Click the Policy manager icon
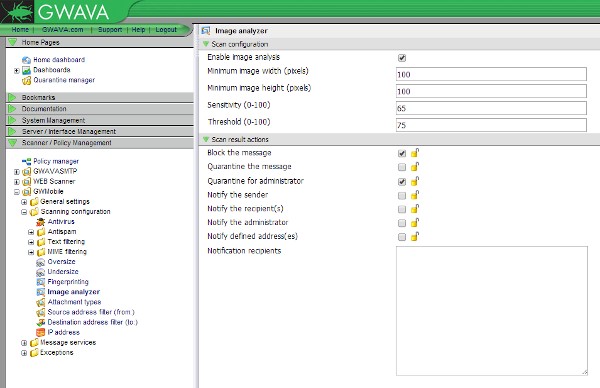Image resolution: width=600 pixels, height=388 pixels. pyautogui.click(x=26, y=161)
